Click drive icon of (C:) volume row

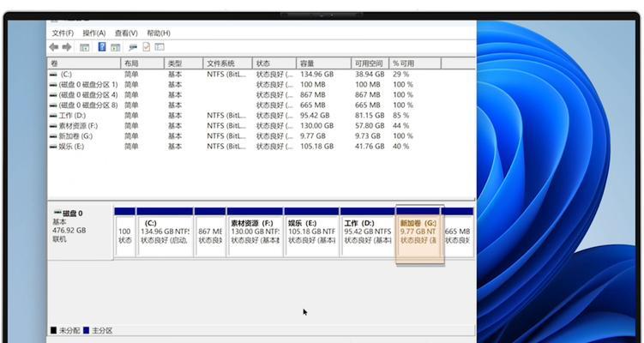pos(53,75)
